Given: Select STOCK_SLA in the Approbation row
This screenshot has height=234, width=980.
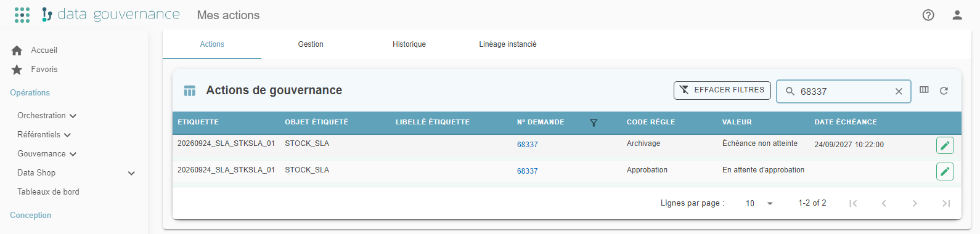Looking at the screenshot, I should (x=307, y=170).
